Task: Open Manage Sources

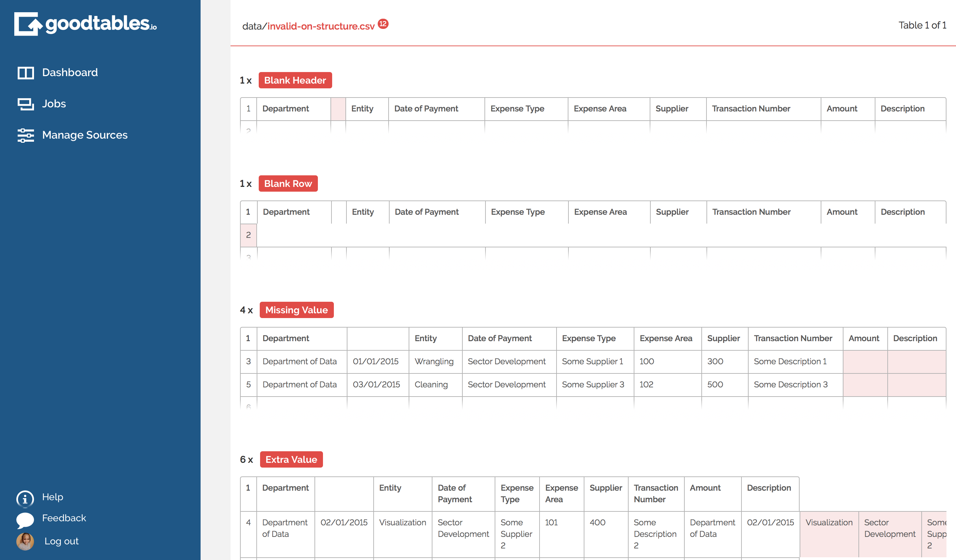Action: click(x=85, y=135)
